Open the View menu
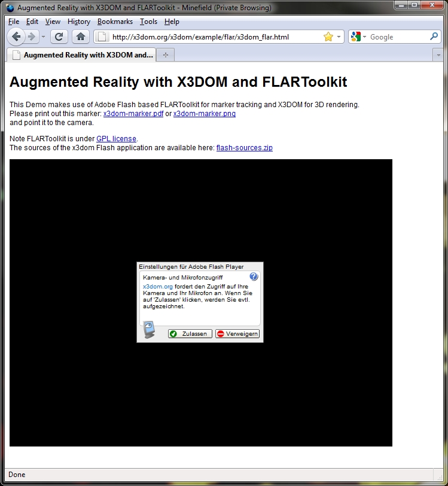Screen dimensions: 448x486 coord(53,22)
